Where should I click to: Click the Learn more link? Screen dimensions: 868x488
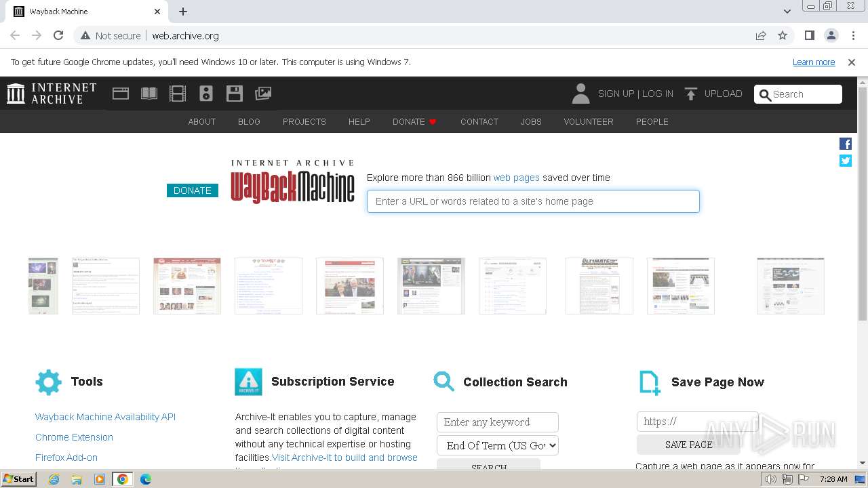[x=814, y=62]
